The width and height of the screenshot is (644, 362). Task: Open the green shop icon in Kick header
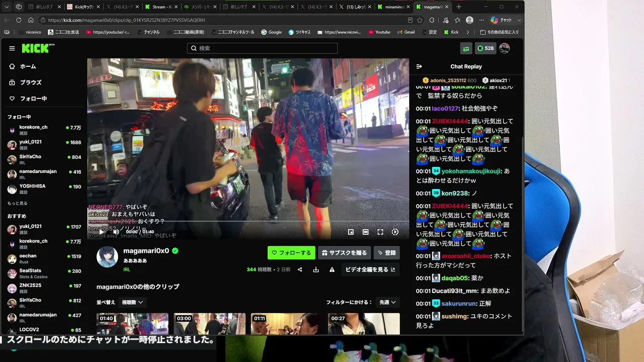[466, 48]
